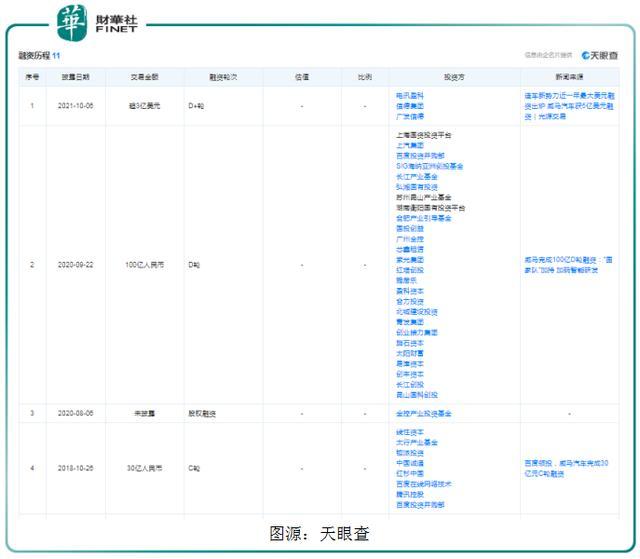640x559 pixels.
Task: Click the 披露日期 column header
Action: 76,77
